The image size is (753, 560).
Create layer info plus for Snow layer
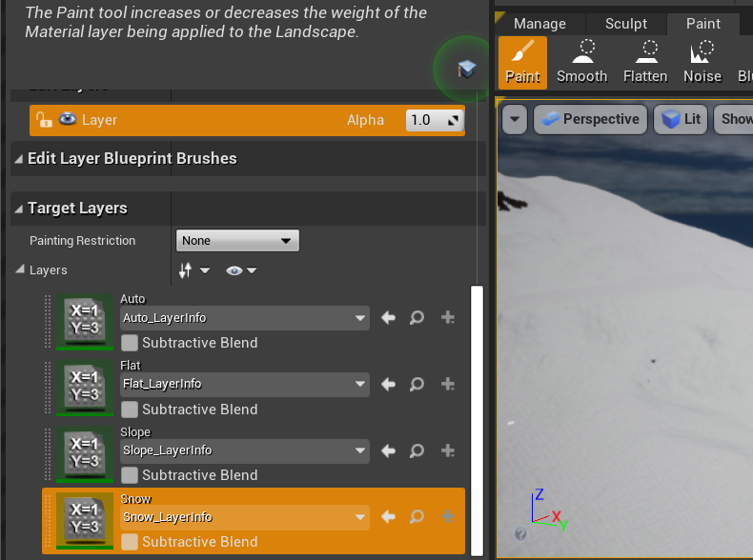pos(448,516)
